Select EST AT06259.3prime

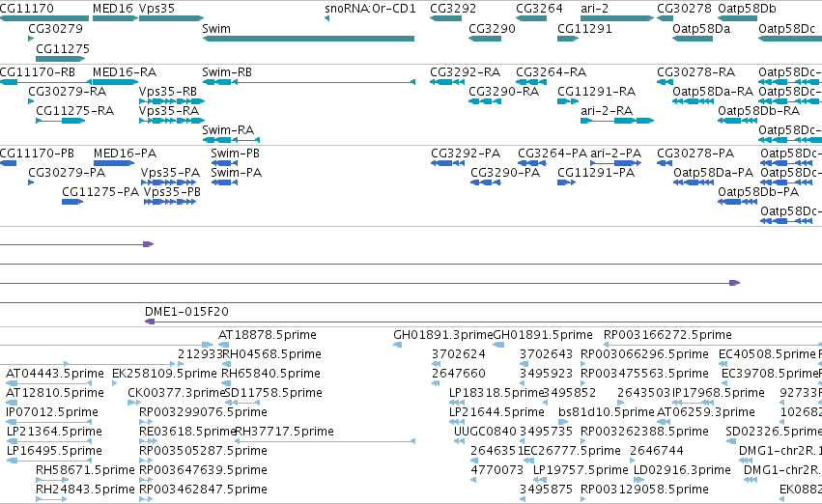point(706,412)
